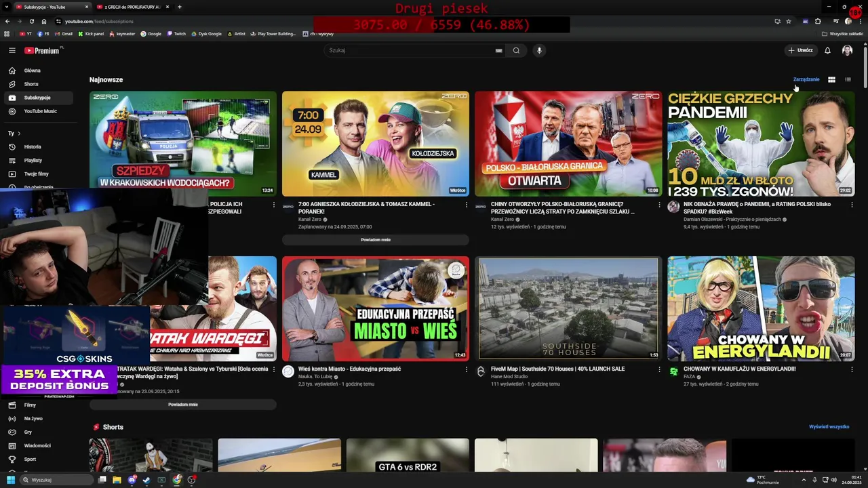Viewport: 868px width, 488px height.
Task: Open Southside 70 Houses thumbnail
Action: (568, 308)
